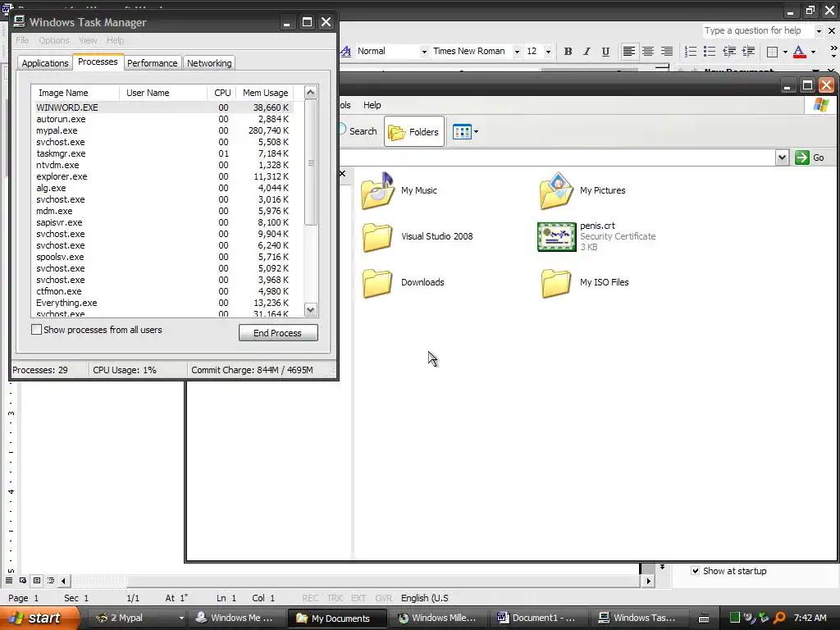Screen dimensions: 840x630
Task: Switch to the Performance tab
Action: (152, 63)
